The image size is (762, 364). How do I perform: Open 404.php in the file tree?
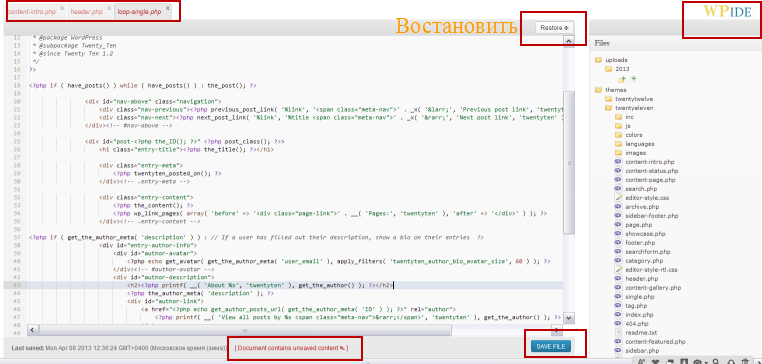637,323
